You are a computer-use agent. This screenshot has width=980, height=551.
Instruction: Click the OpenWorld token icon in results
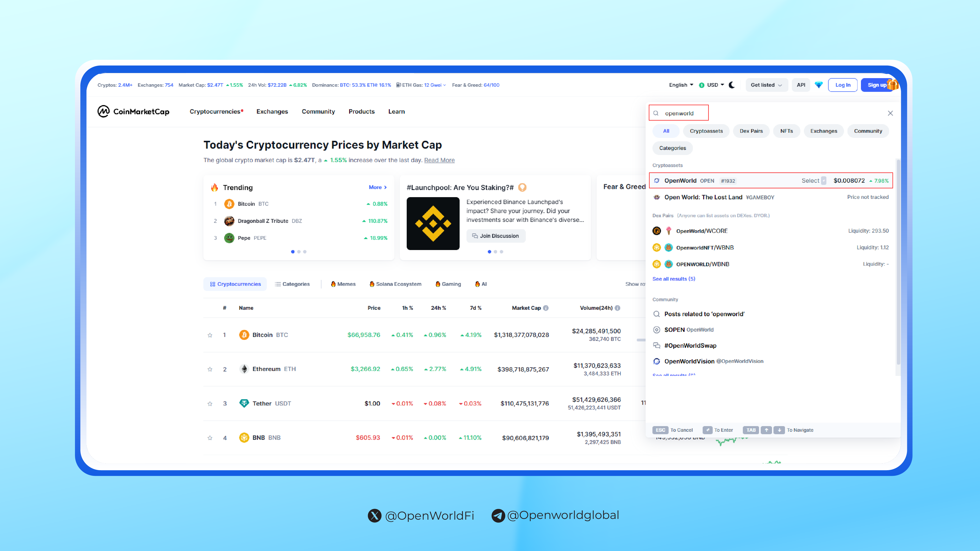pyautogui.click(x=657, y=181)
